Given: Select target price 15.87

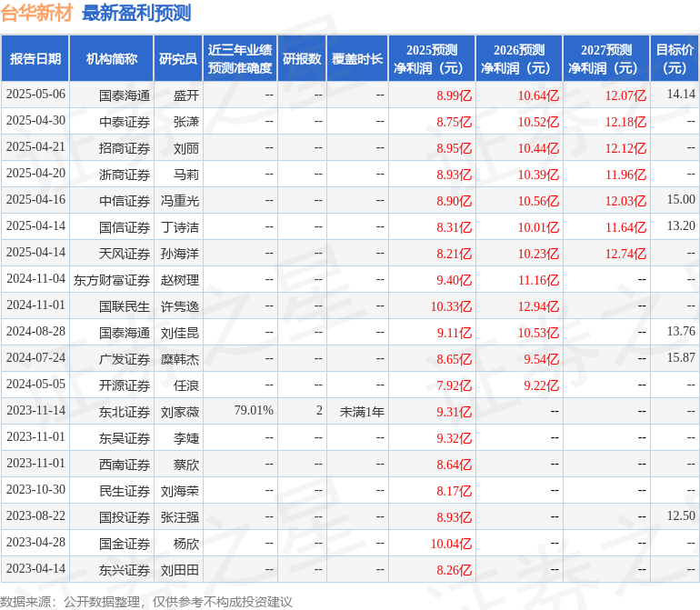Looking at the screenshot, I should (x=681, y=357).
